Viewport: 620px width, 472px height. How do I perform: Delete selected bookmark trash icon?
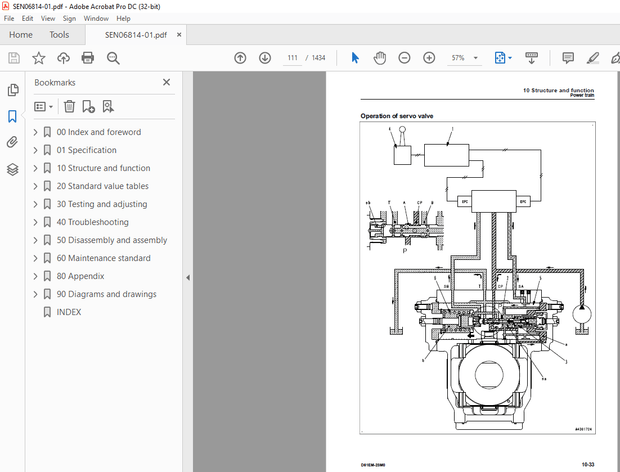[69, 106]
